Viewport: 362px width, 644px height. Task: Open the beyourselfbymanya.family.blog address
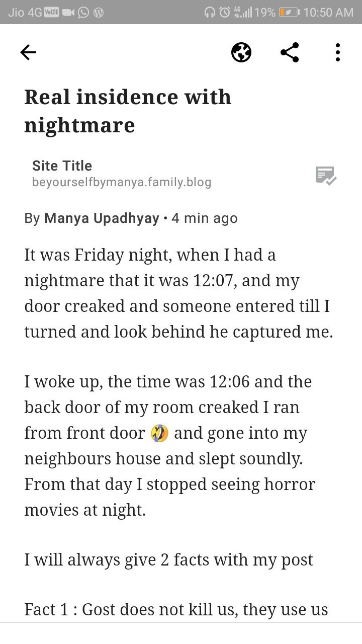(121, 182)
